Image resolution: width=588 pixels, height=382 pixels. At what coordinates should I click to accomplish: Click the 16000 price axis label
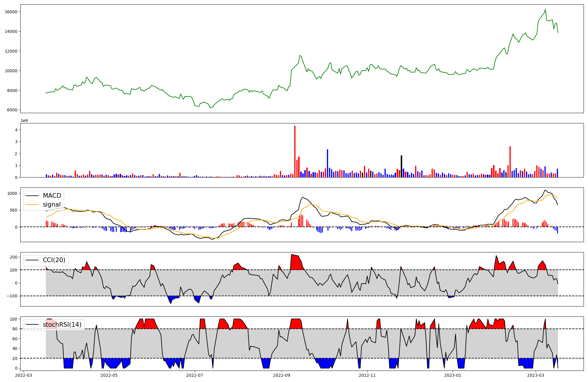point(11,12)
